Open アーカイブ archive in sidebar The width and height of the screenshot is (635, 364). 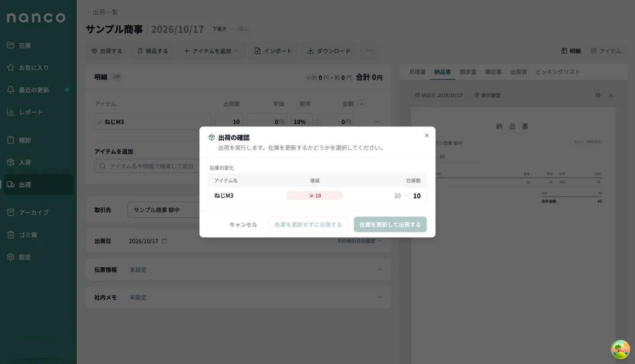tap(38, 212)
